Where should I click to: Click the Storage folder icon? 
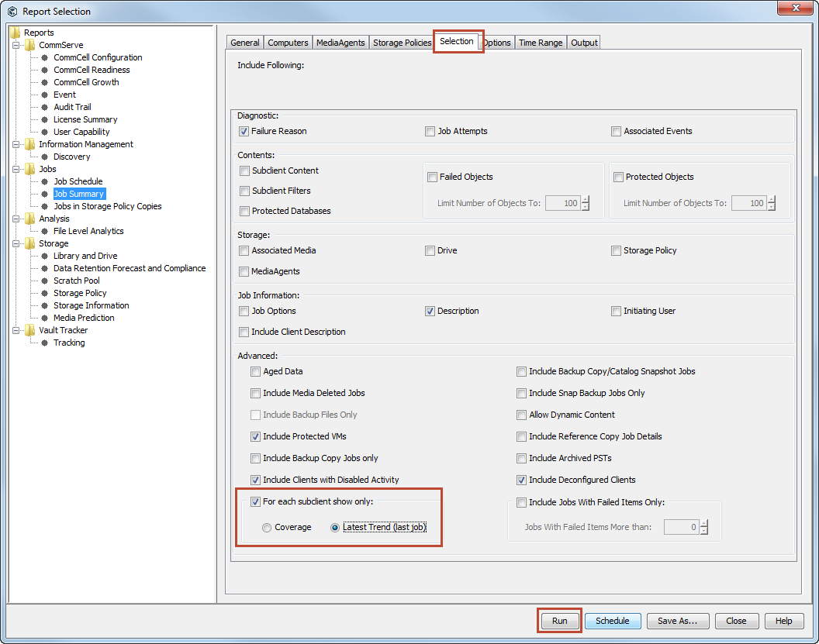tap(29, 243)
